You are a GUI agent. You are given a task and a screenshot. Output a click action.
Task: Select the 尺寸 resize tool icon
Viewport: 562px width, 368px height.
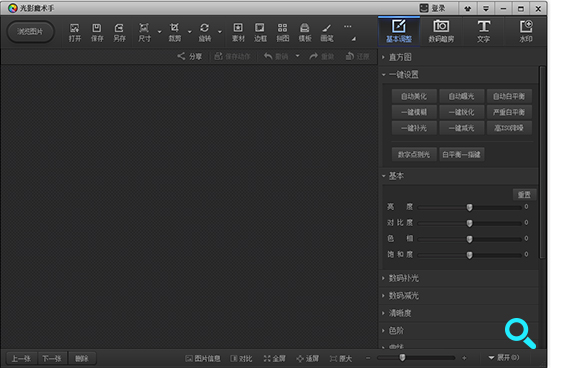[x=144, y=32]
